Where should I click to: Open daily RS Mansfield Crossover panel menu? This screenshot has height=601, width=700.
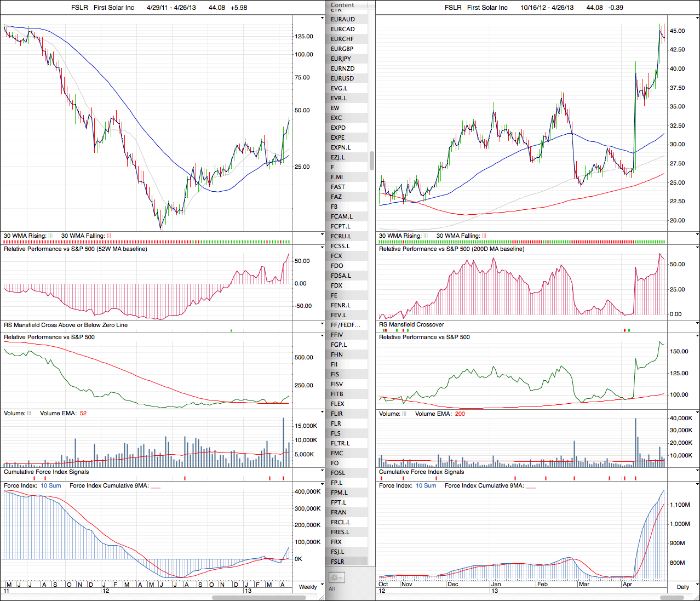(x=697, y=324)
